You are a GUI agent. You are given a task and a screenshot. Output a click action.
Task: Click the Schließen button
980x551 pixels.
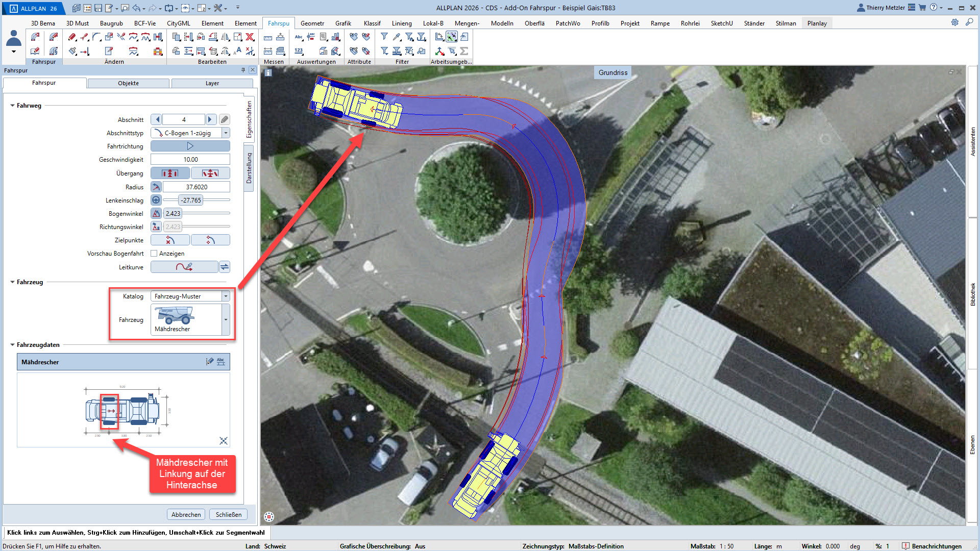coord(228,514)
